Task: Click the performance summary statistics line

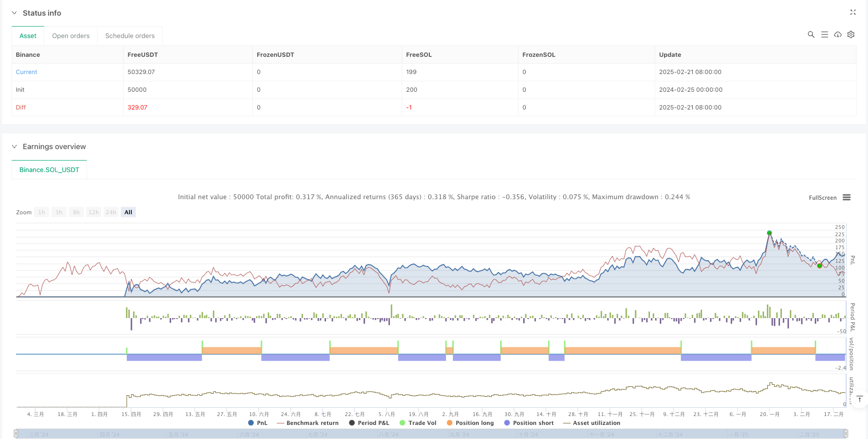Action: click(434, 197)
